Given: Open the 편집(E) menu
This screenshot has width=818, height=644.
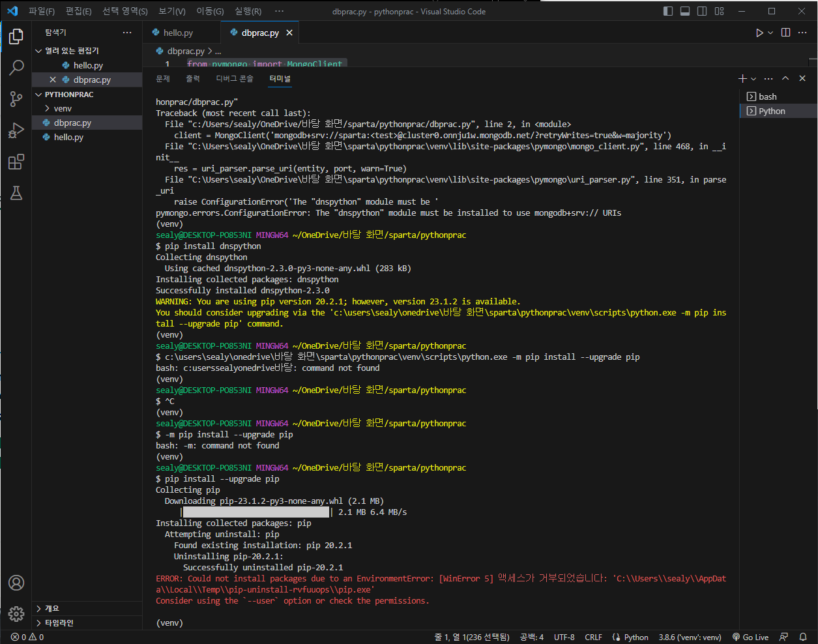Looking at the screenshot, I should click(79, 11).
